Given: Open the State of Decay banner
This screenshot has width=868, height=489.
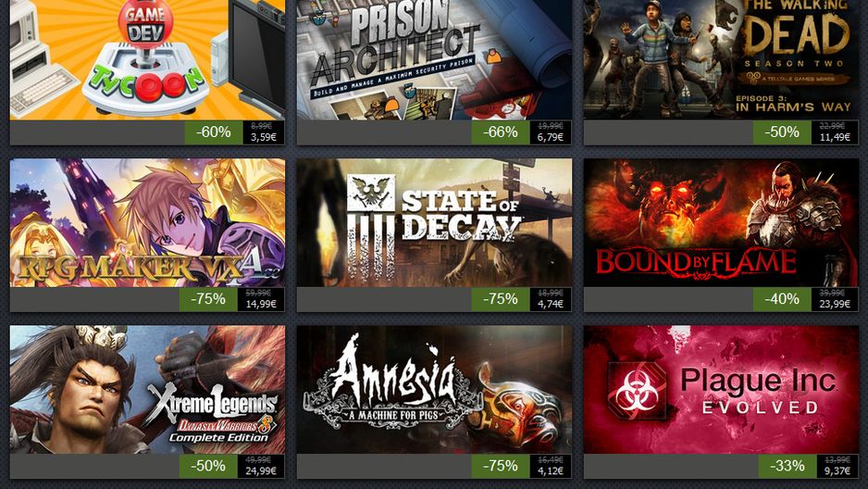Looking at the screenshot, I should [434, 222].
